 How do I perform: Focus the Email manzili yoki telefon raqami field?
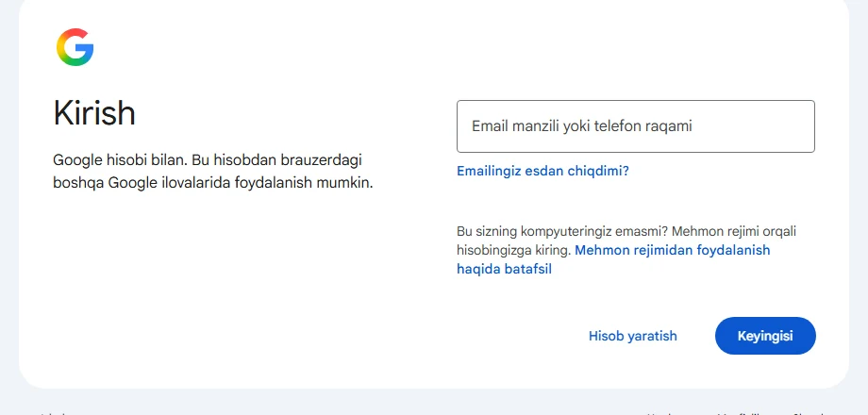click(636, 126)
